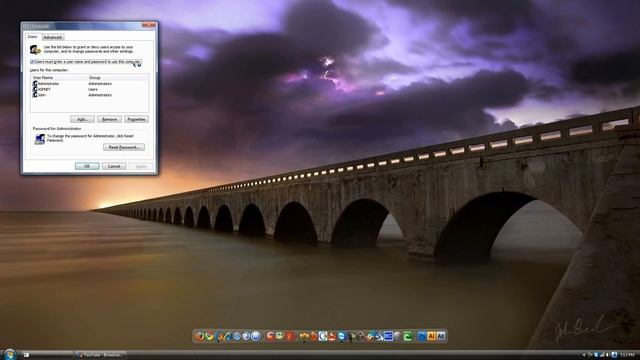This screenshot has width=640, height=360.
Task: Open the gray Ai dock icon
Action: click(x=441, y=336)
